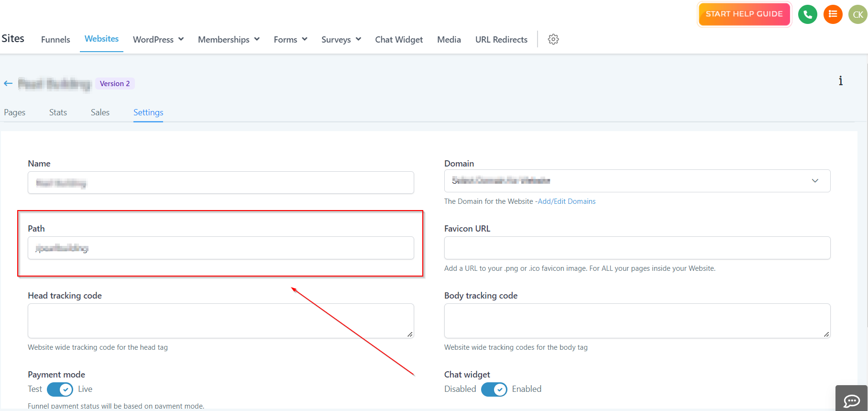Switch to the Stats tab

point(58,112)
